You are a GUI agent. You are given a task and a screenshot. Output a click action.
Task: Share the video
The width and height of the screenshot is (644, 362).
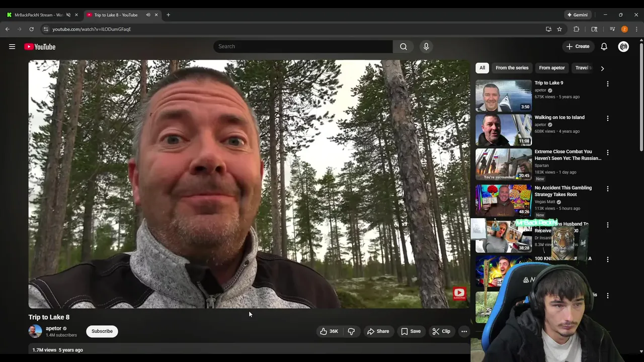click(378, 331)
